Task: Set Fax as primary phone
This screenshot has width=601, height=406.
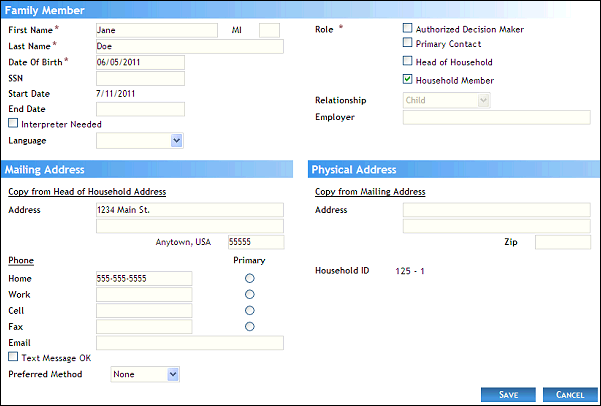Action: click(x=249, y=326)
